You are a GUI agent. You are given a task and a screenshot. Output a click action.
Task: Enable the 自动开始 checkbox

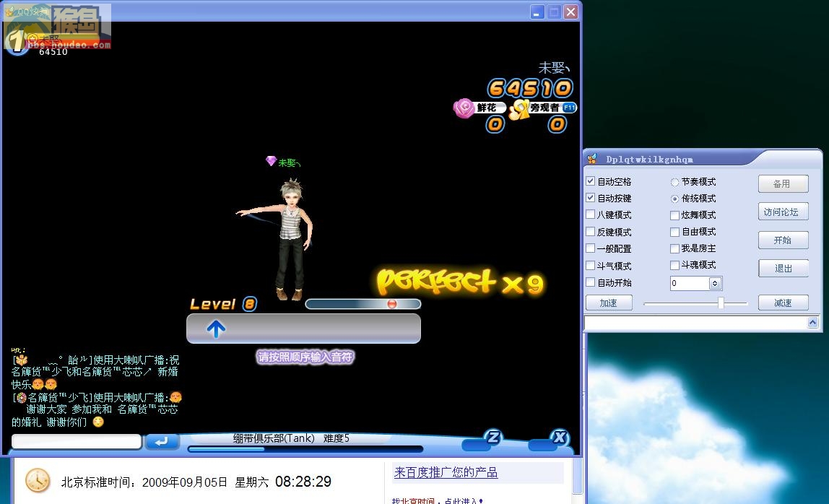click(x=591, y=282)
